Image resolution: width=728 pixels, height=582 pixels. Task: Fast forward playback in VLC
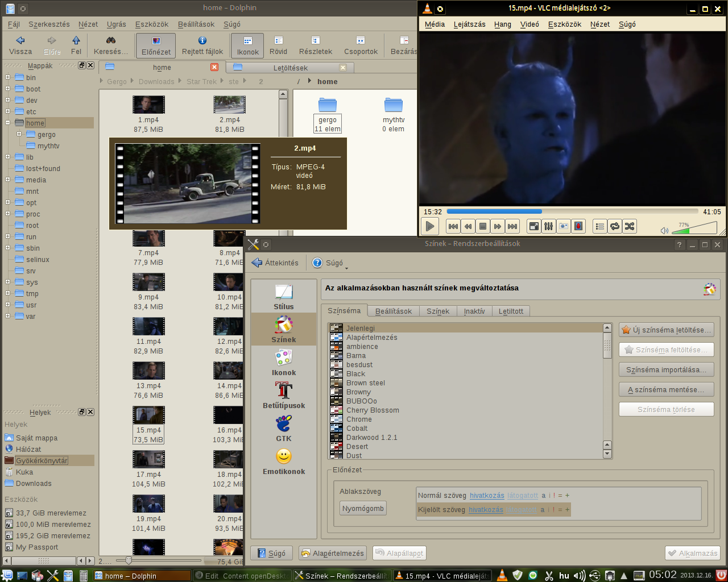[498, 226]
